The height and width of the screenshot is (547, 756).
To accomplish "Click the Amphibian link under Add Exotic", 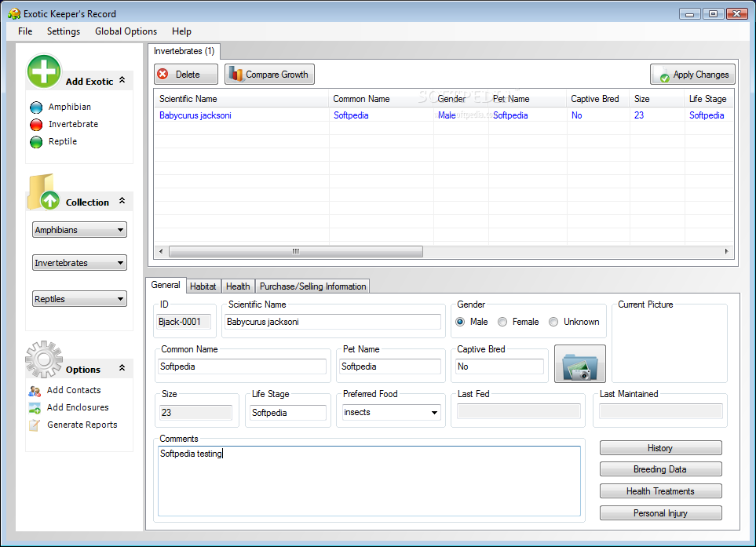I will coord(69,107).
